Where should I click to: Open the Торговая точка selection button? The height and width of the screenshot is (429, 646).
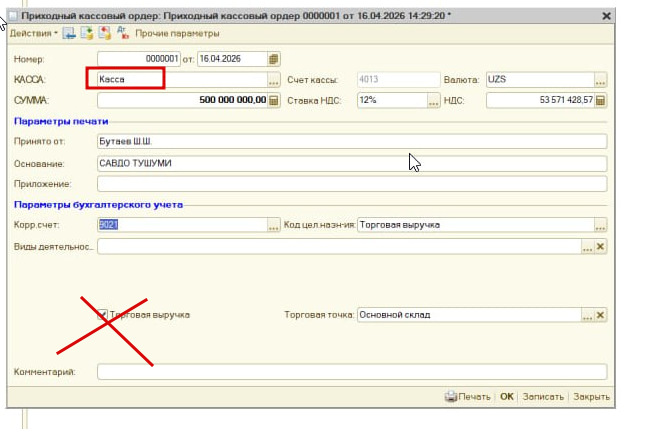pyautogui.click(x=587, y=315)
